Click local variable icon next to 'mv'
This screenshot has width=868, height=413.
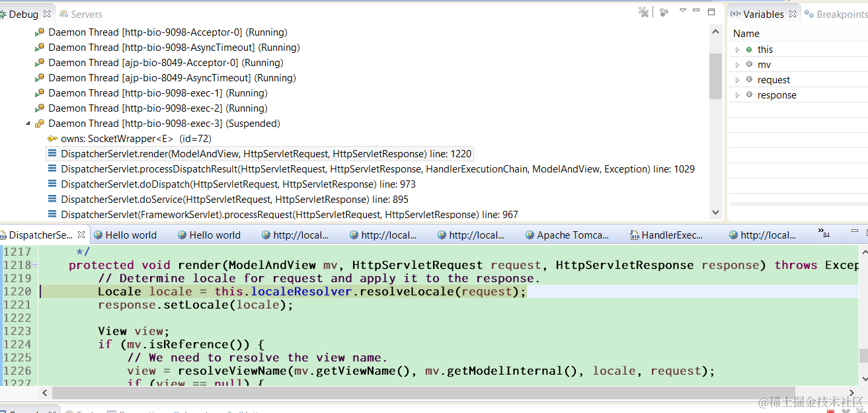click(749, 65)
